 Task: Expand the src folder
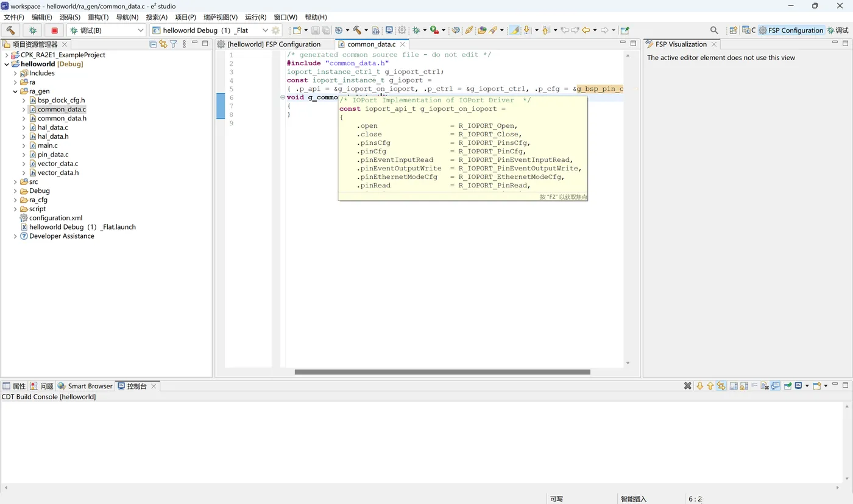tap(15, 181)
